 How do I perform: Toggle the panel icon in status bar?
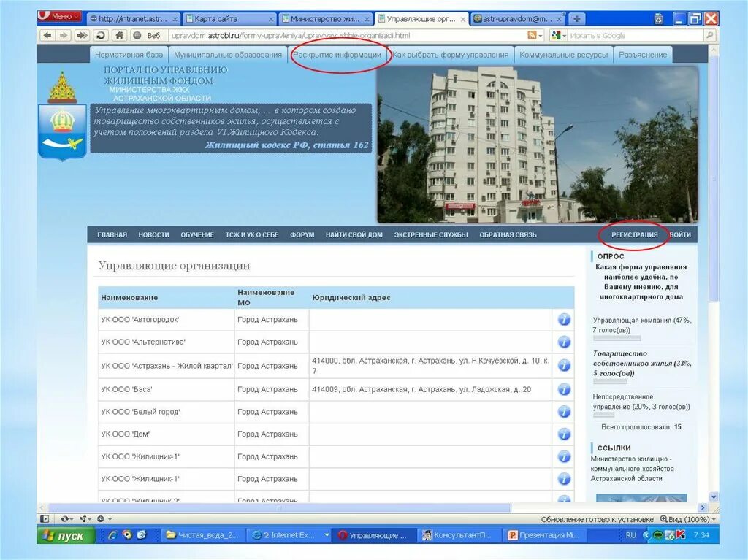click(45, 518)
